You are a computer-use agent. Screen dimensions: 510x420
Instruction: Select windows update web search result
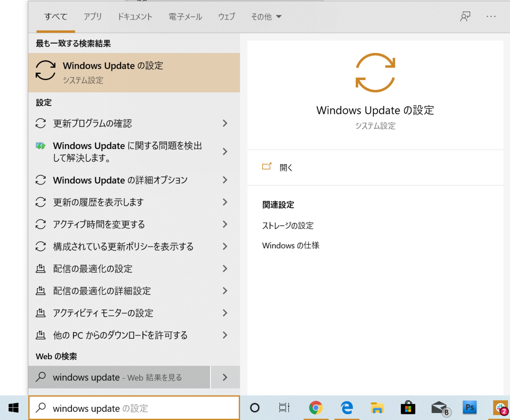click(x=119, y=377)
